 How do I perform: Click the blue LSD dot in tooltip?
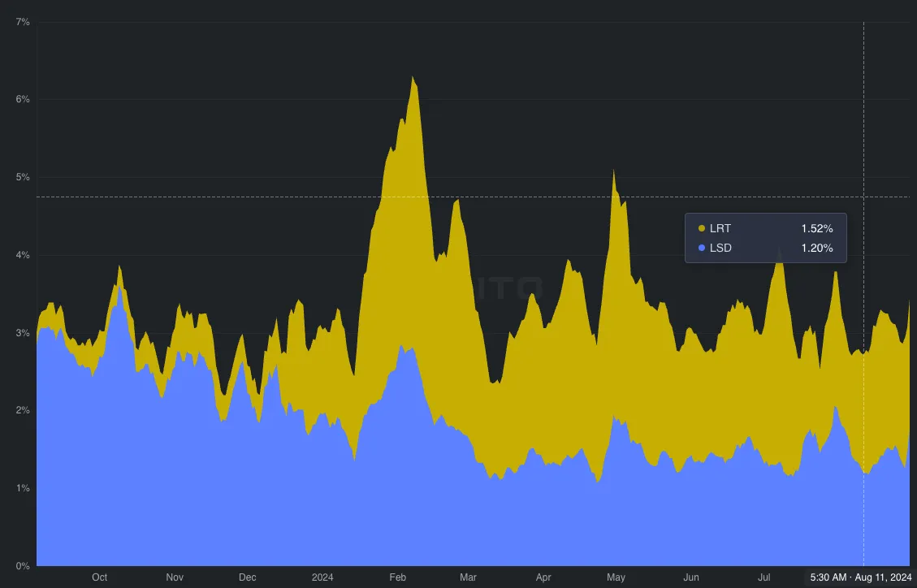point(702,249)
